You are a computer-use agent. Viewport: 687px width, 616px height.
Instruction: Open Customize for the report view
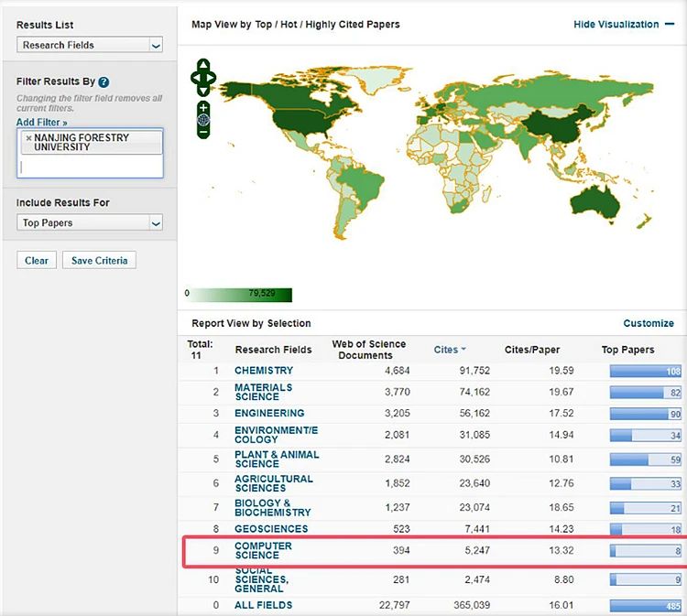click(x=648, y=323)
